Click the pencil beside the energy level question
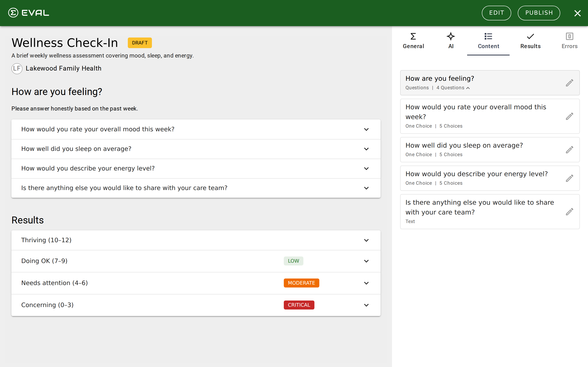The width and height of the screenshot is (588, 367). click(569, 178)
